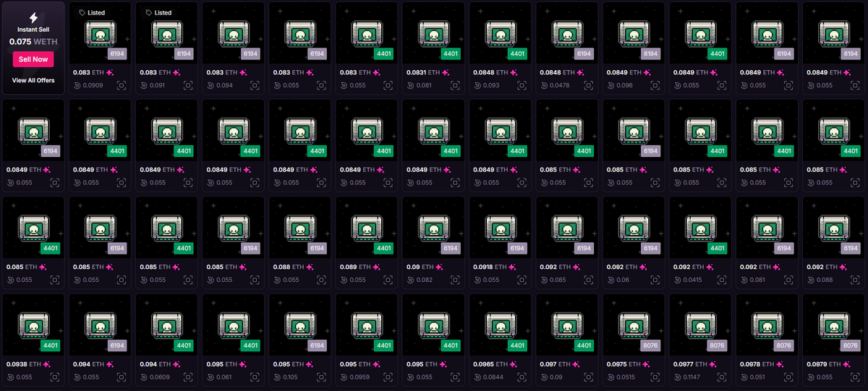Click the last-sale icon beside 0.093
The image size is (868, 391).
pos(477,85)
